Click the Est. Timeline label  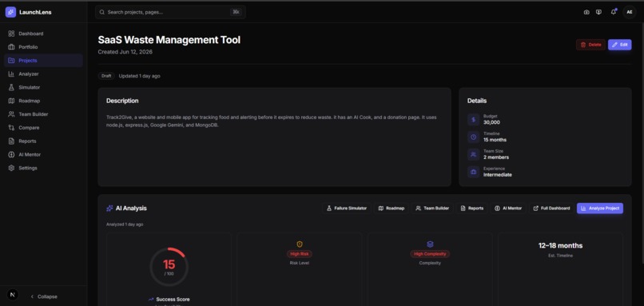561,256
